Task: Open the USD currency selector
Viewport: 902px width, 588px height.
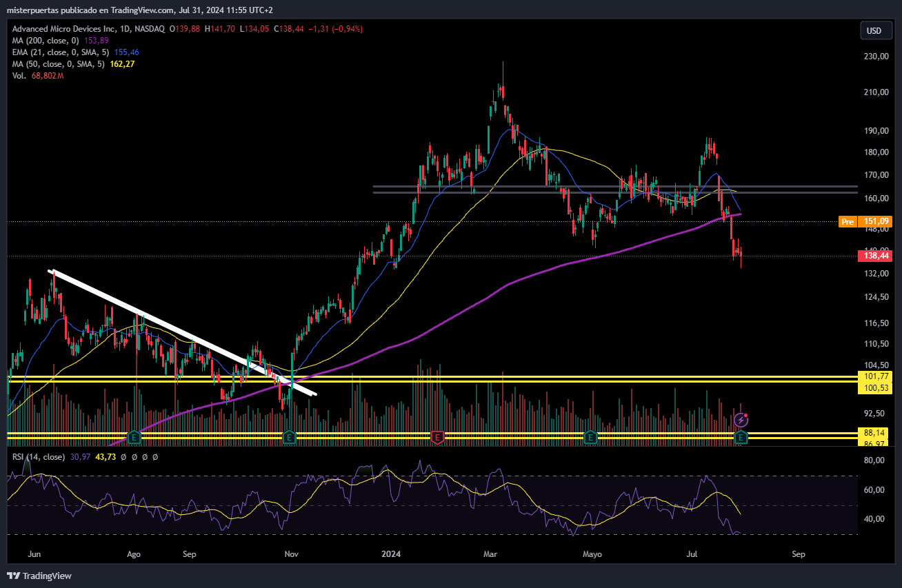Action: point(874,30)
